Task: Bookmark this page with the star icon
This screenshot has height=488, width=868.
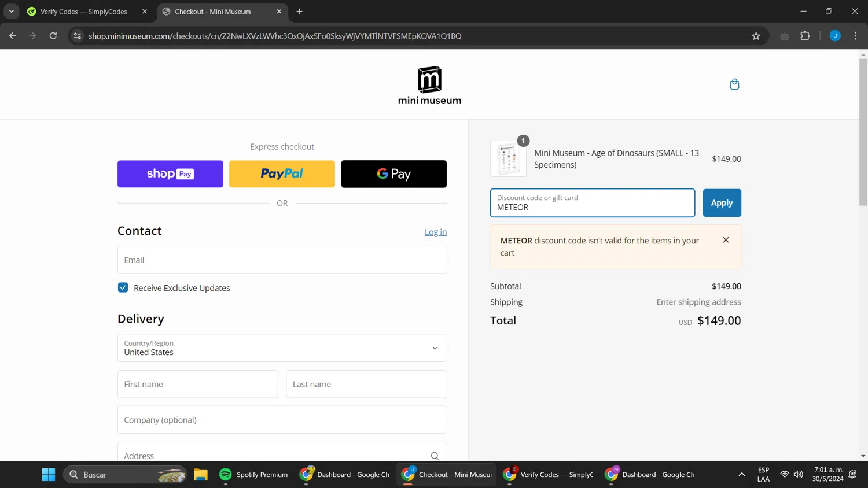Action: click(756, 36)
